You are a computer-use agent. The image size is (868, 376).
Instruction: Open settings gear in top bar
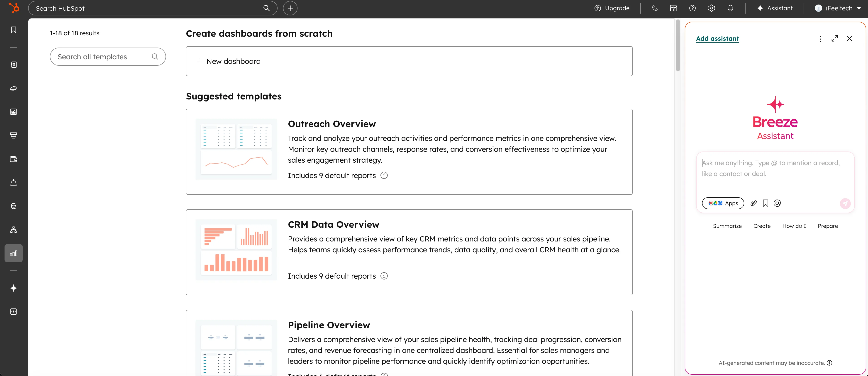pos(711,8)
